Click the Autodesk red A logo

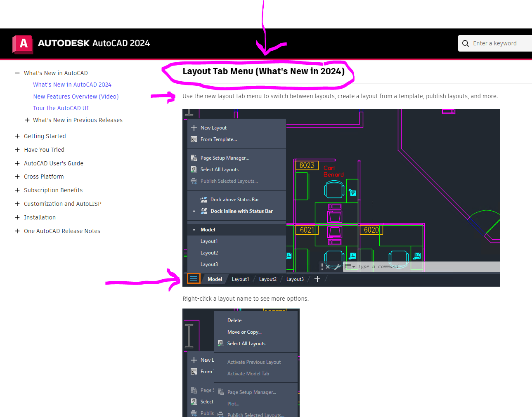[x=23, y=44]
